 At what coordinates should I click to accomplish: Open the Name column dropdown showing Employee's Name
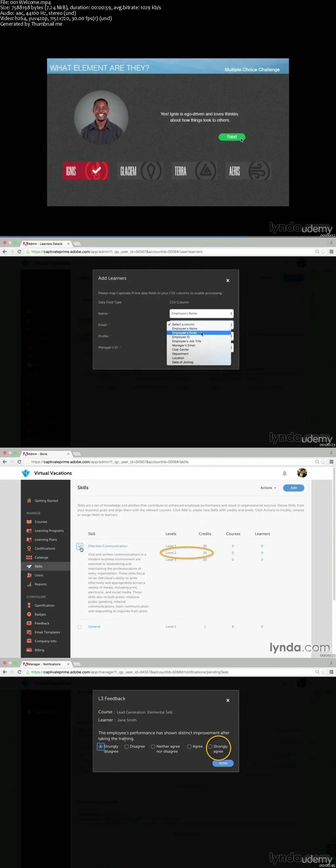[x=201, y=313]
